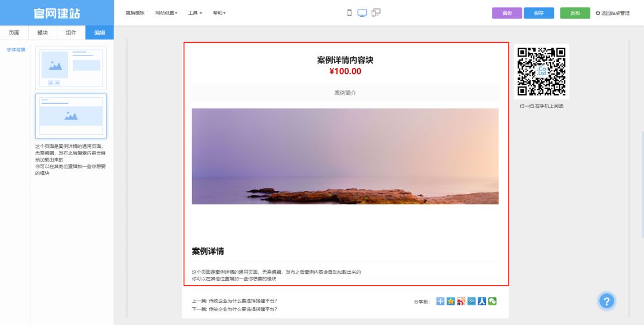Click the multi-device responsive preview icon
This screenshot has width=644, height=325.
click(376, 13)
